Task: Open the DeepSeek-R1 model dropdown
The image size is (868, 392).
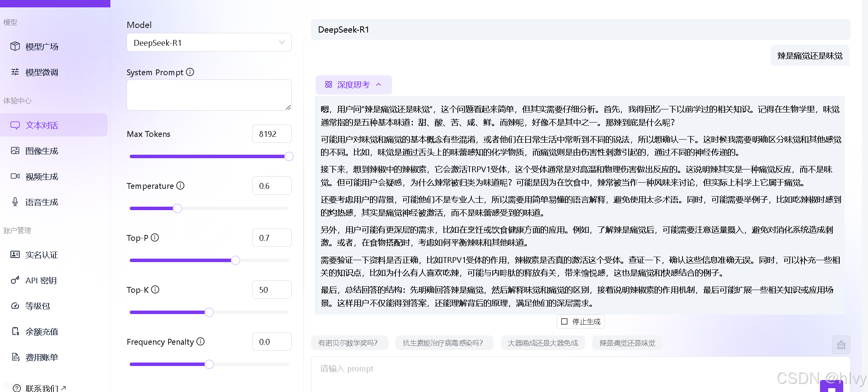Action: pos(209,42)
